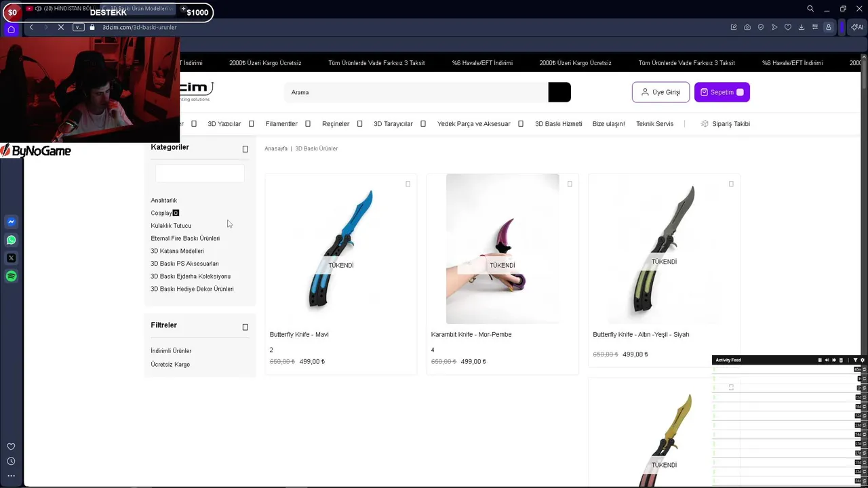Click the Arama search field

[416, 92]
